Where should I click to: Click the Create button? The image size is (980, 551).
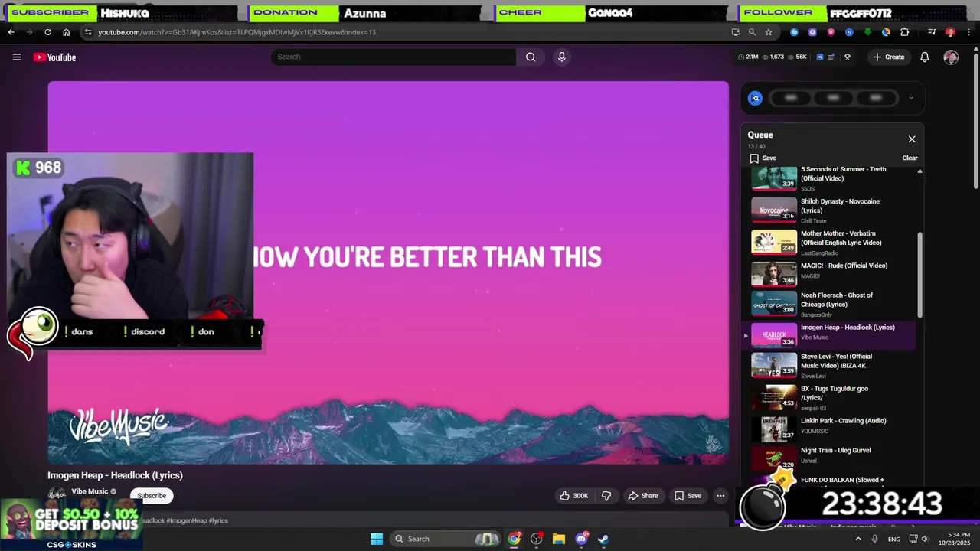888,57
